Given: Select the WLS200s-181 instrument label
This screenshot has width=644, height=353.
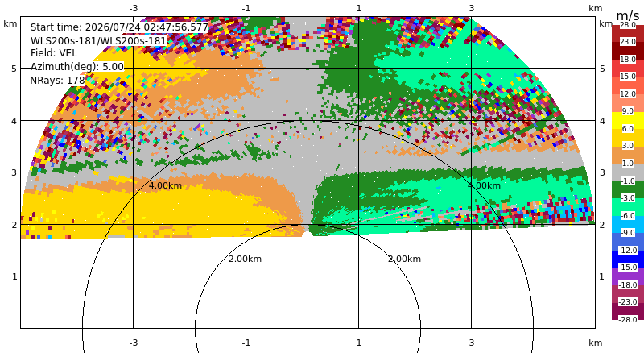Looking at the screenshot, I should click(98, 41).
